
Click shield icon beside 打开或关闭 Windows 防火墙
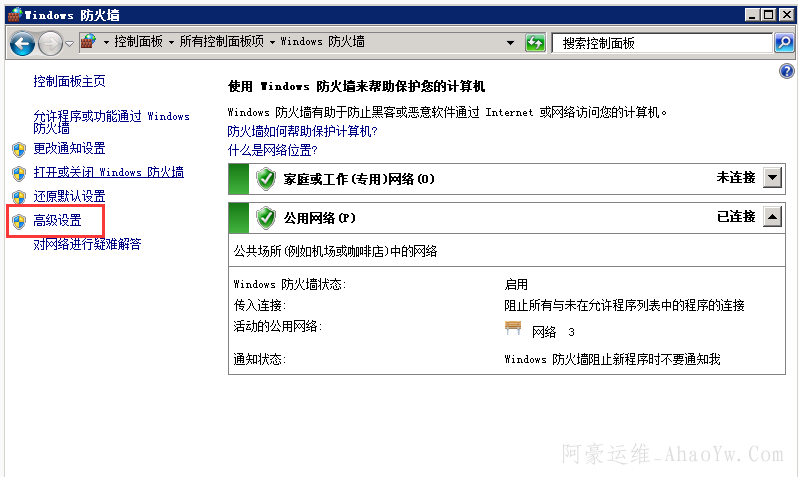click(x=19, y=174)
